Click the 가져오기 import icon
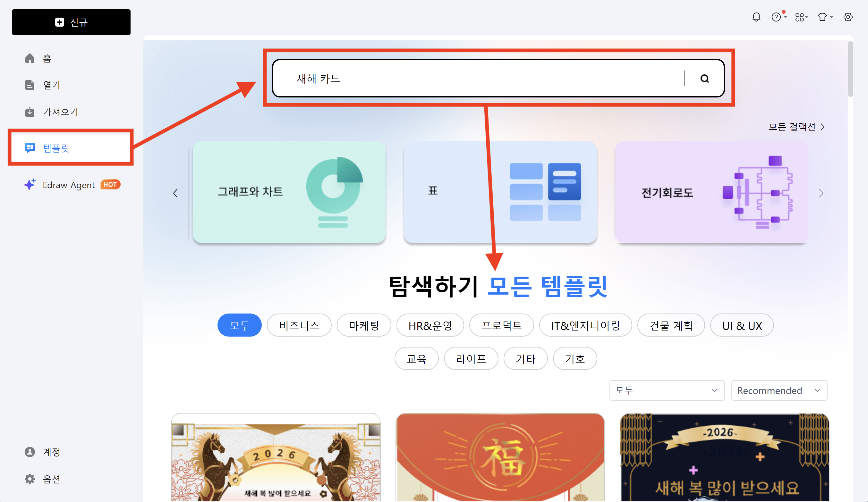Screen dimensions: 868x502 point(30,112)
